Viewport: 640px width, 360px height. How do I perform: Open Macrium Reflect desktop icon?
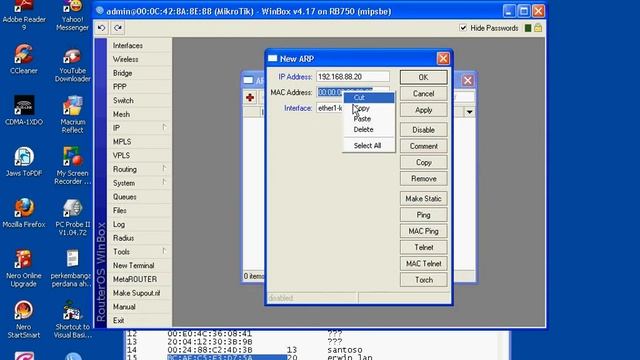72,114
